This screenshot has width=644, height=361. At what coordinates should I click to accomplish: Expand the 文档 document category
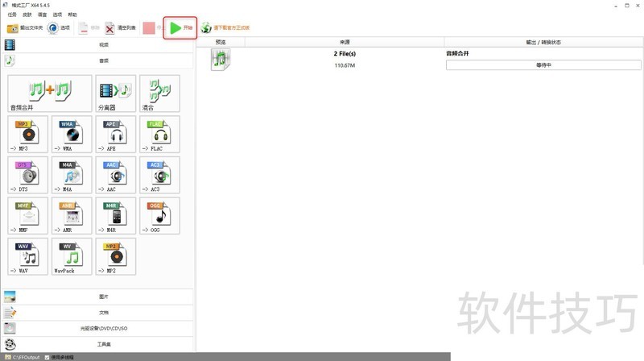(x=97, y=313)
